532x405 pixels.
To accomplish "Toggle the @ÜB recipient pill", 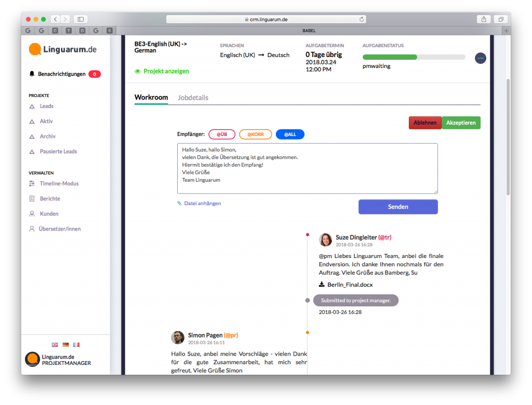I will click(x=222, y=134).
